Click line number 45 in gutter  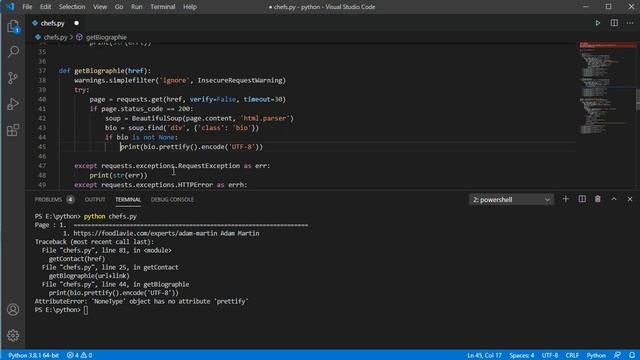pos(42,147)
